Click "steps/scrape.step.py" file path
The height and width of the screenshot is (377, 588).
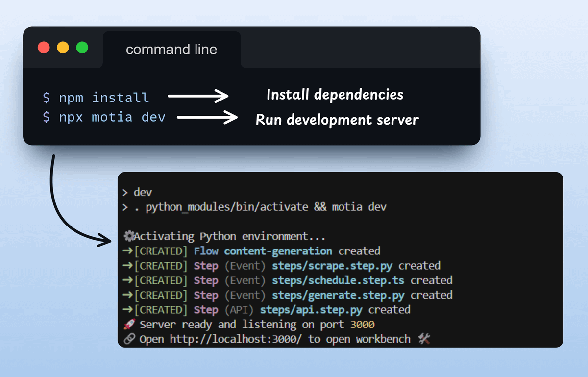pos(332,266)
